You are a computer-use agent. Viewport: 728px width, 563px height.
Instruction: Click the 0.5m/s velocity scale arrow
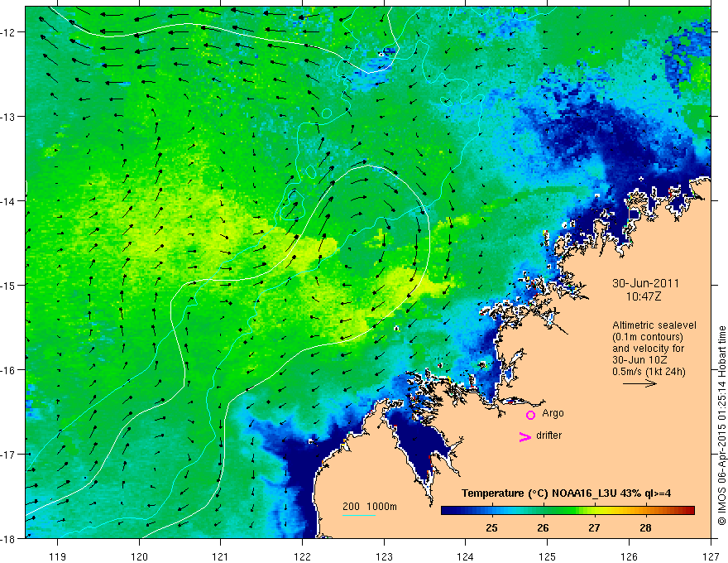coord(639,383)
